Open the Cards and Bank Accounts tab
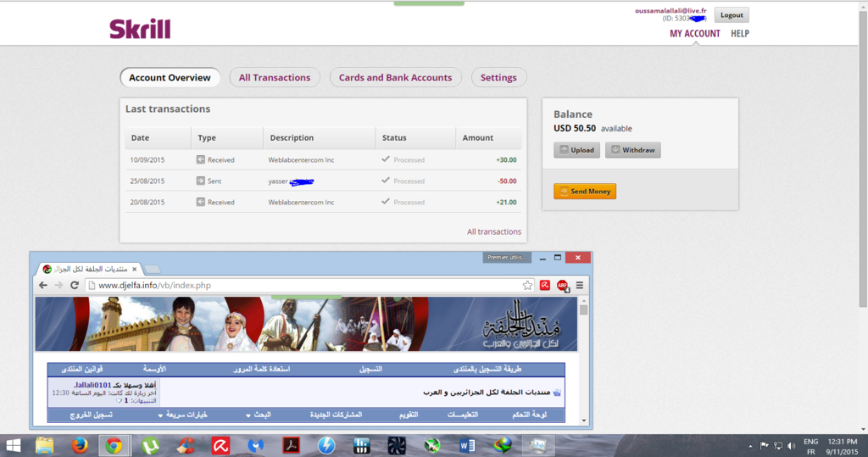The height and width of the screenshot is (457, 868). coord(395,77)
